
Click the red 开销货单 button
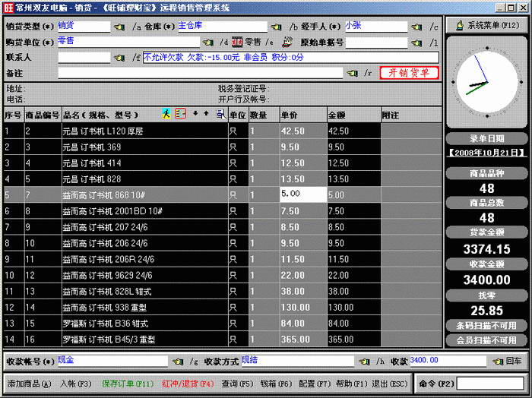[409, 73]
